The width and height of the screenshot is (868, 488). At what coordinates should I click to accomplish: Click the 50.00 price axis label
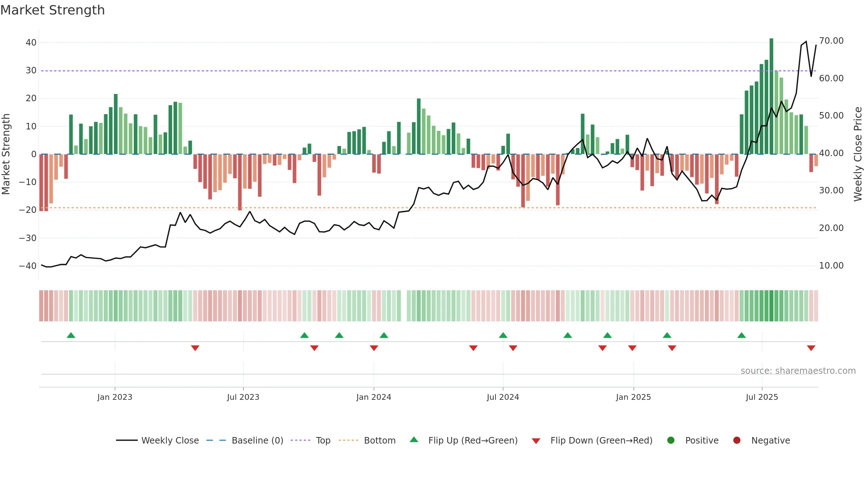click(x=831, y=116)
